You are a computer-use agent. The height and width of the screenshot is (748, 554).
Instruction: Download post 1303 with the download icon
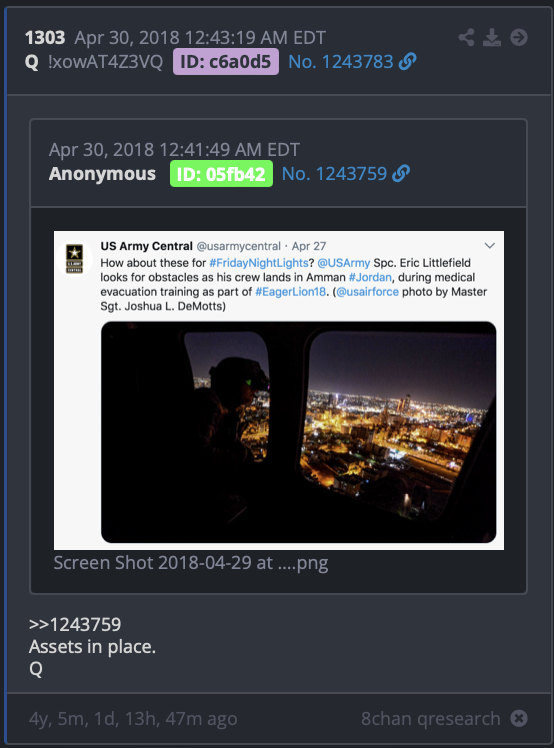[x=492, y=37]
